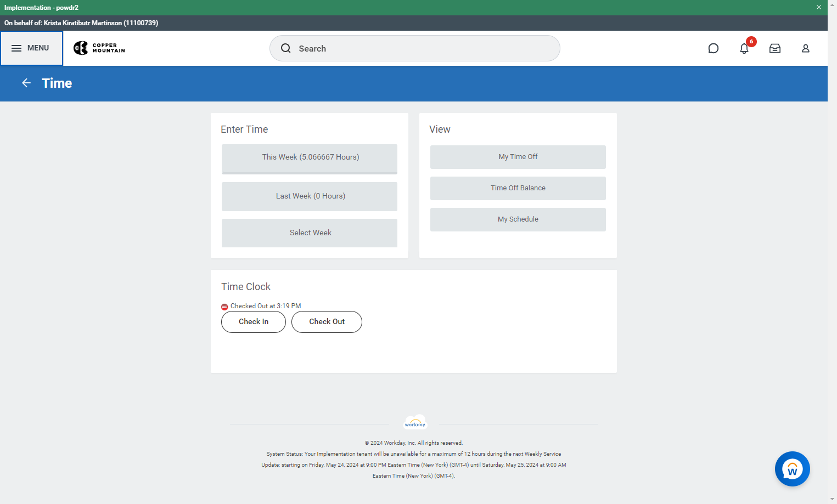Open the profile account icon
837x504 pixels.
coord(806,48)
